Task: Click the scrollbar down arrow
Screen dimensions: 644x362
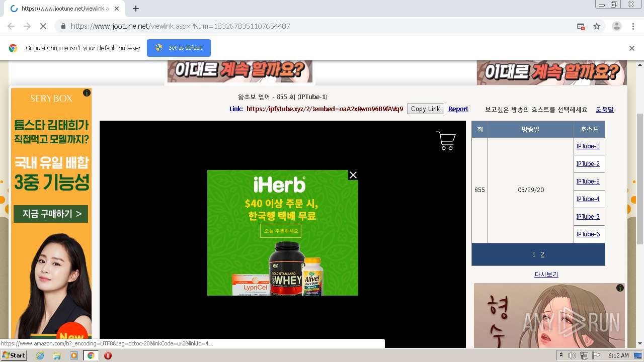Action: (640, 344)
